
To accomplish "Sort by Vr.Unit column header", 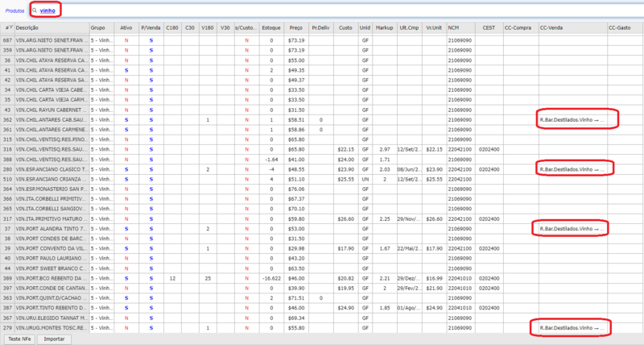I will pos(434,27).
